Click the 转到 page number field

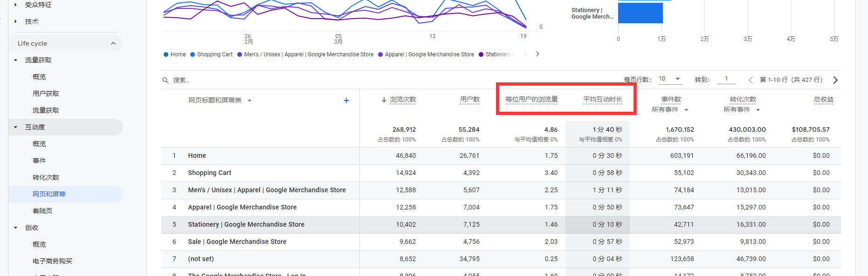click(x=726, y=79)
